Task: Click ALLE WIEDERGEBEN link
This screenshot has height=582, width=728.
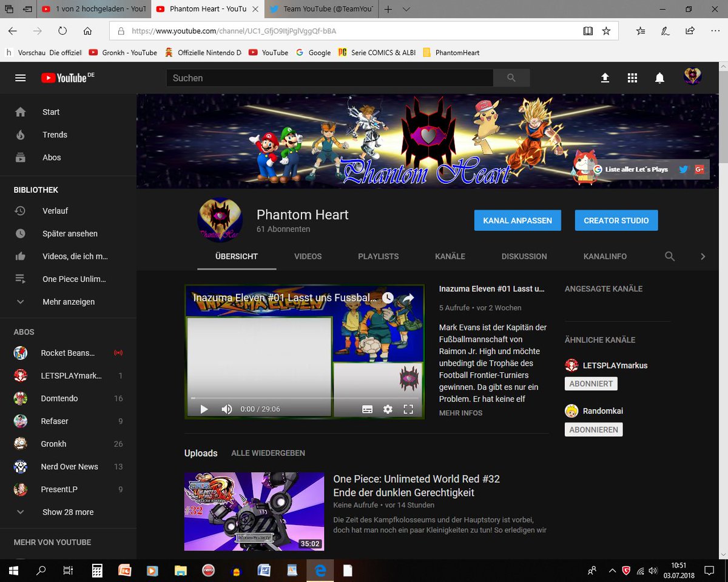Action: pos(268,453)
